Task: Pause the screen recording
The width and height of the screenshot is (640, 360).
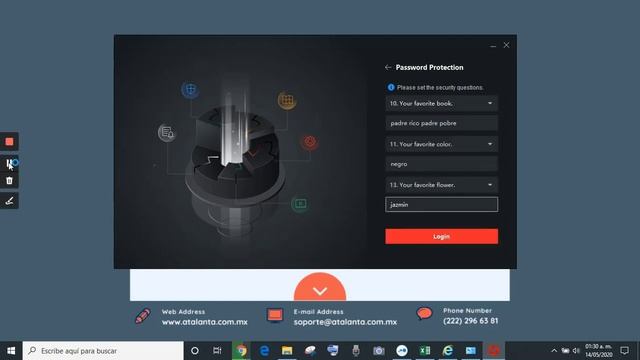Action: click(x=9, y=163)
